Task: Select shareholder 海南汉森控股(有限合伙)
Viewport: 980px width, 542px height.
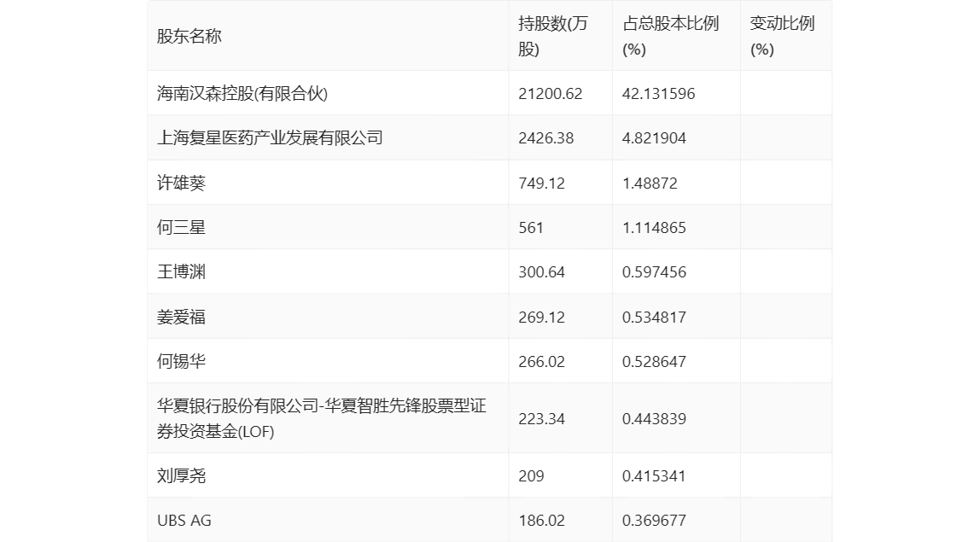Action: (x=242, y=93)
